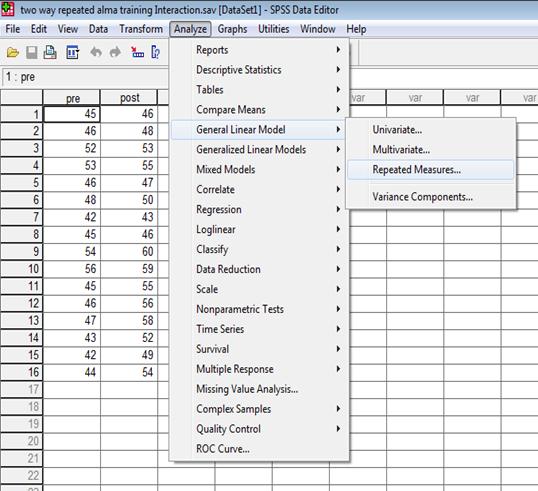Screen dimensions: 538x491
Task: Expand the Generalized Linear Models submenu
Action: tap(260, 150)
